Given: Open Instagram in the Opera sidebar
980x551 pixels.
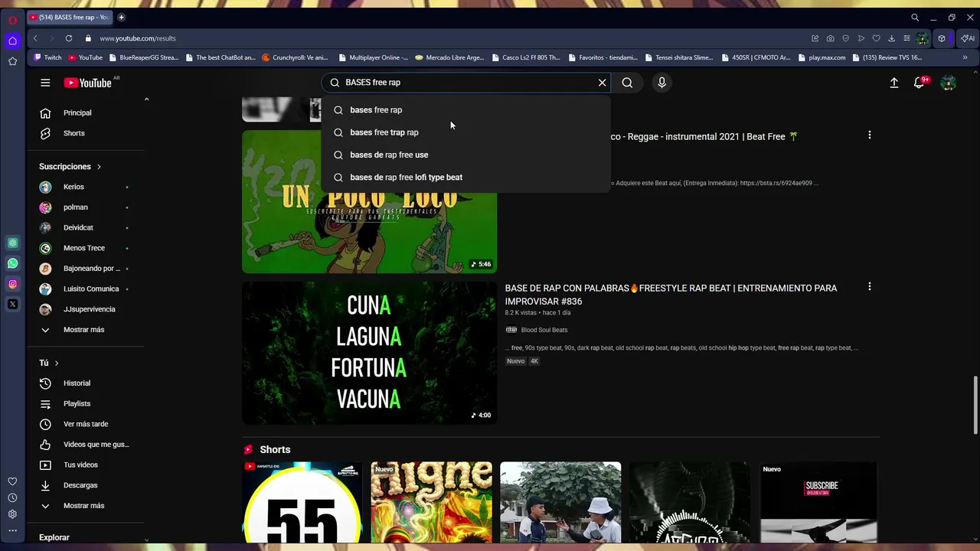Looking at the screenshot, I should (x=12, y=284).
